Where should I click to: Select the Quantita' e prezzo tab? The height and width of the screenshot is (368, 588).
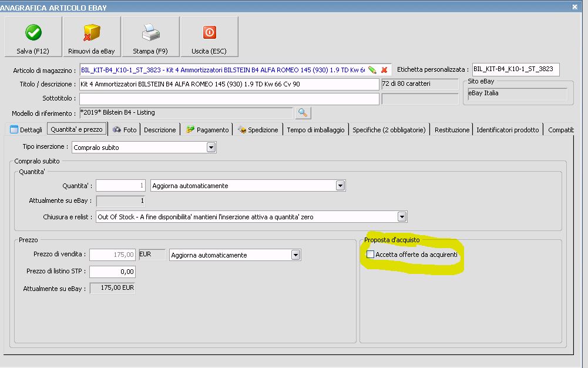[x=77, y=129]
